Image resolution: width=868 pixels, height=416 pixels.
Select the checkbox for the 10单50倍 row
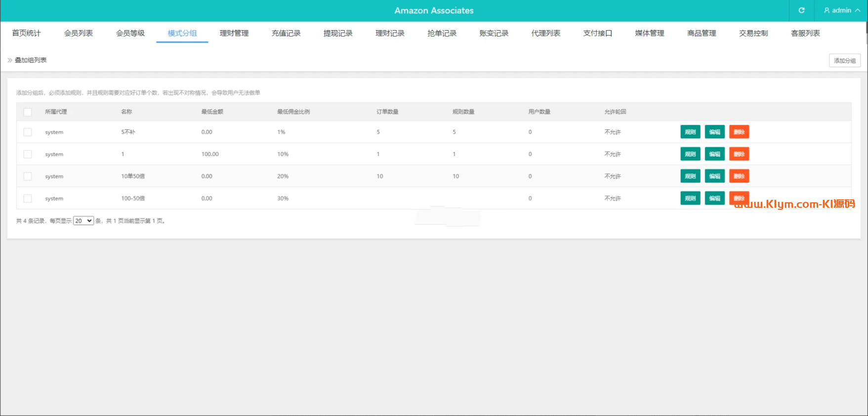[28, 176]
